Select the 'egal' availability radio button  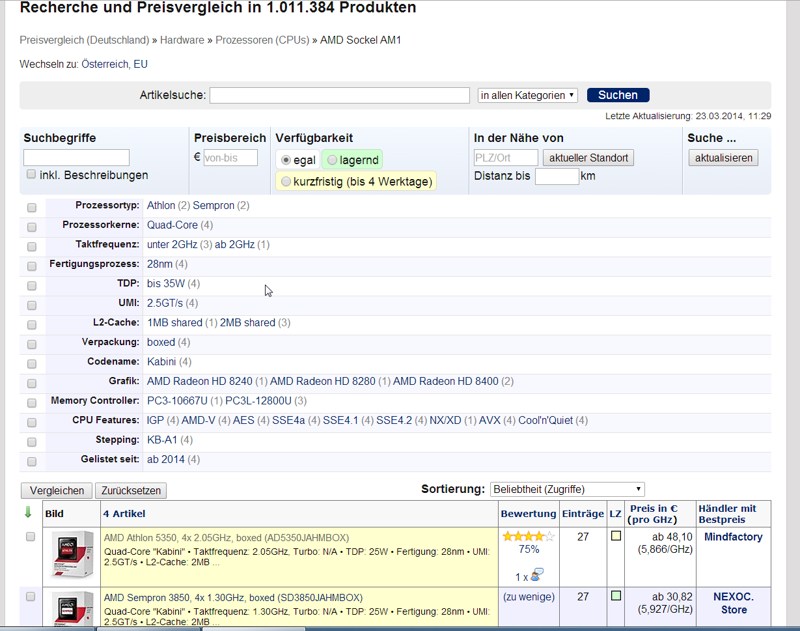286,160
